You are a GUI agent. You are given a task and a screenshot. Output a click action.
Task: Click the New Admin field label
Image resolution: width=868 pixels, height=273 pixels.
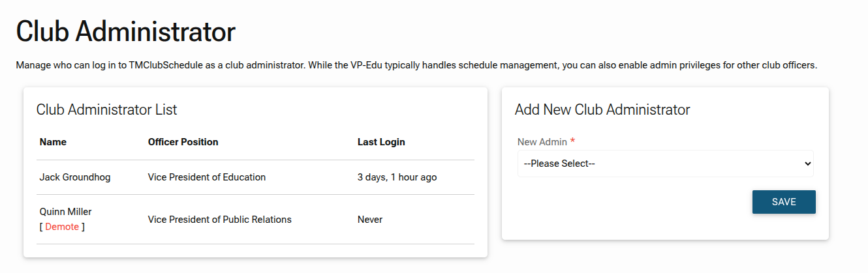coord(542,141)
